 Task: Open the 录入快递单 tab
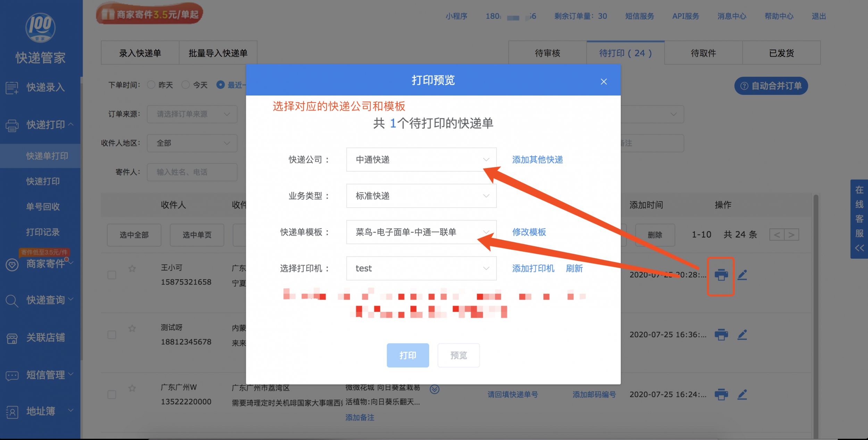140,53
